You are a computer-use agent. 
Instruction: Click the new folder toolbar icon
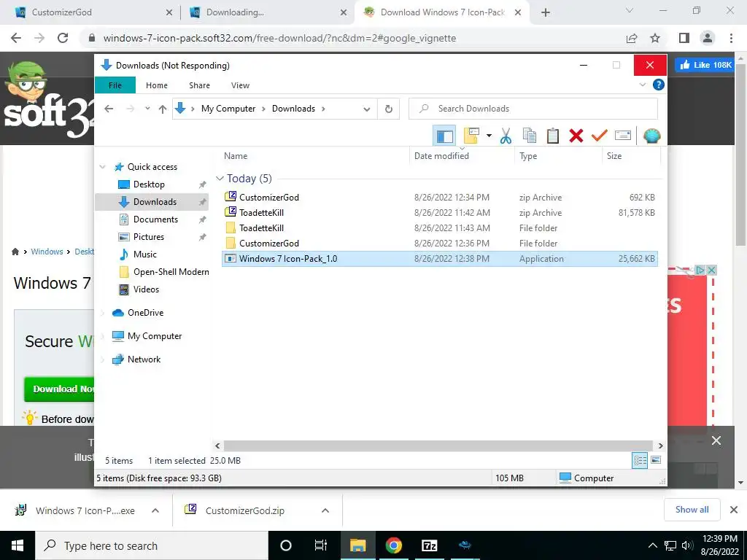pyautogui.click(x=471, y=136)
